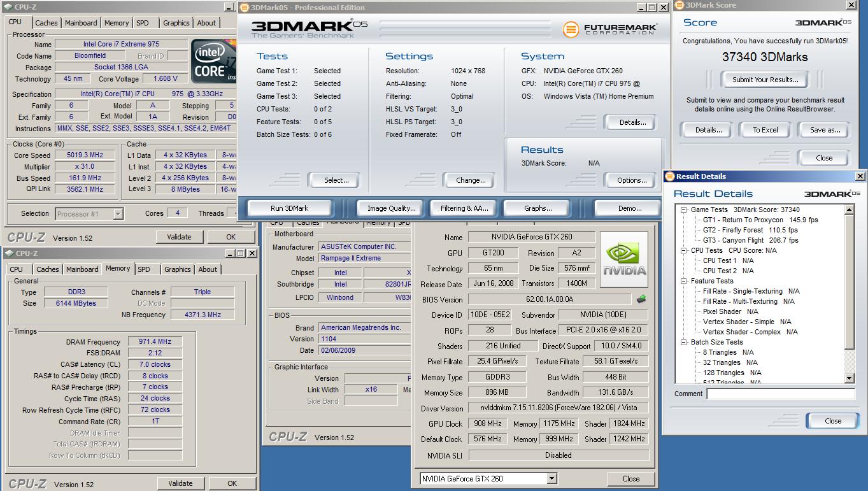Viewport: 868px width, 491px height.
Task: Switch to CPU tab in lower Memory CPU-Z window
Action: tap(17, 269)
